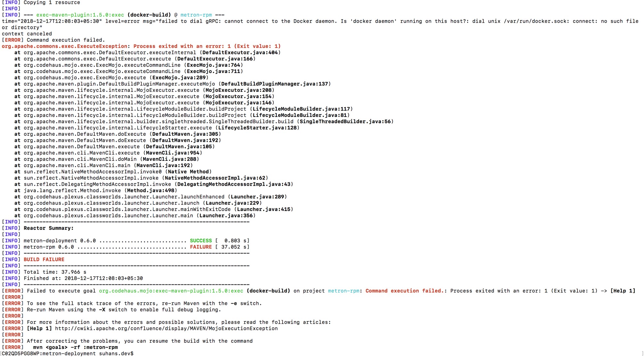Click the bold [Help 1] at end of error line
Image resolution: width=644 pixels, height=357 pixels.
[x=623, y=291]
